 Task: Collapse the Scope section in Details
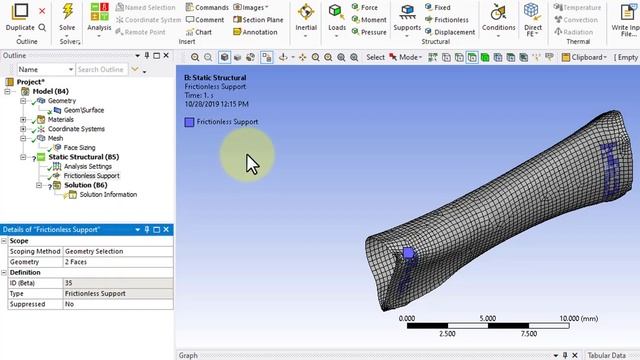(4, 241)
